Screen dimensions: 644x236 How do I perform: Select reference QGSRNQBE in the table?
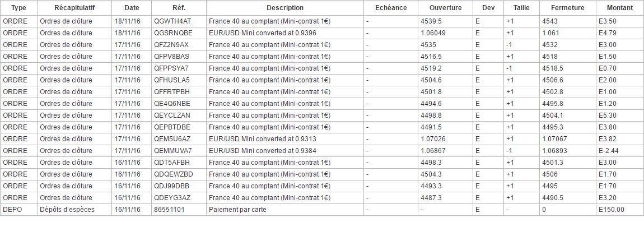pos(172,33)
